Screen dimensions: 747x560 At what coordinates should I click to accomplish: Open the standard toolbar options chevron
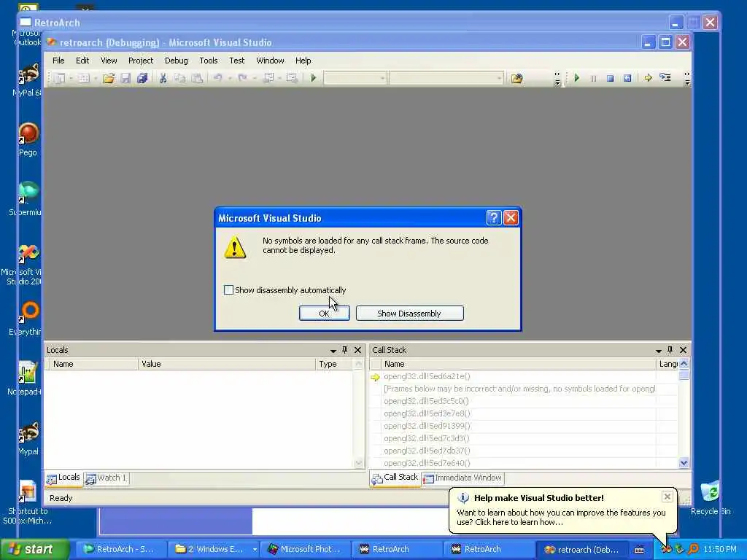pyautogui.click(x=557, y=79)
